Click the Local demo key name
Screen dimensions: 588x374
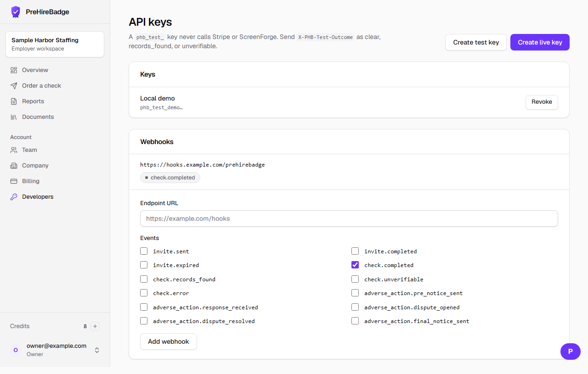coord(158,98)
